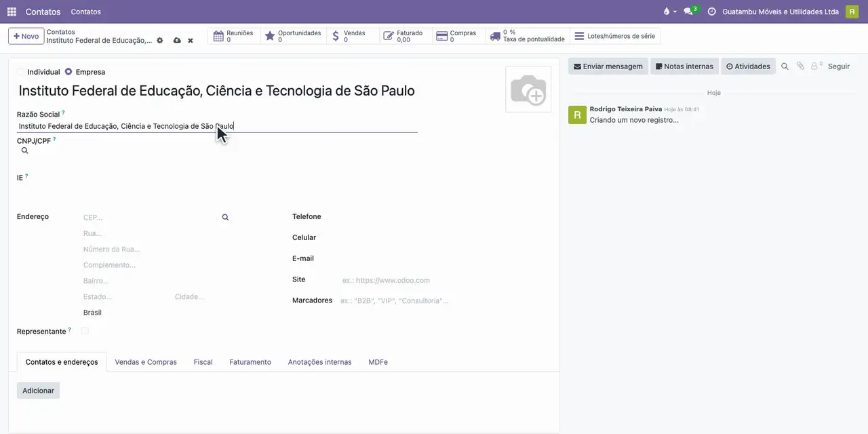Open Lotes/números de série stat button
The width and height of the screenshot is (868, 434).
(x=615, y=36)
